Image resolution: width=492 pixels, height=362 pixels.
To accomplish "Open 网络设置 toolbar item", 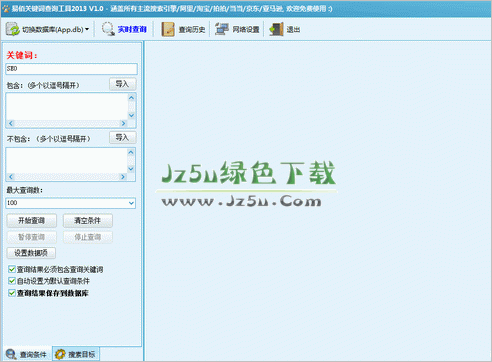I will click(x=246, y=30).
